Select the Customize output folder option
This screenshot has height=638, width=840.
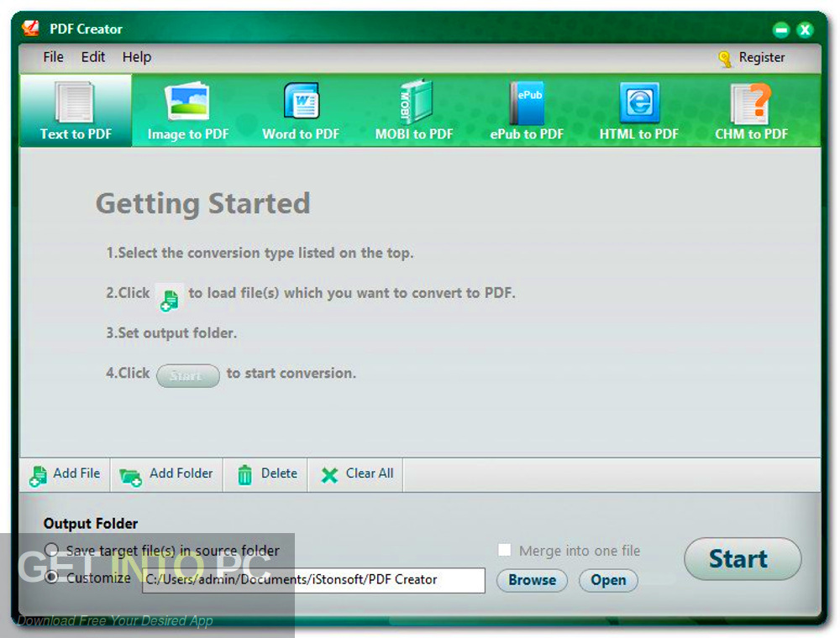51,577
